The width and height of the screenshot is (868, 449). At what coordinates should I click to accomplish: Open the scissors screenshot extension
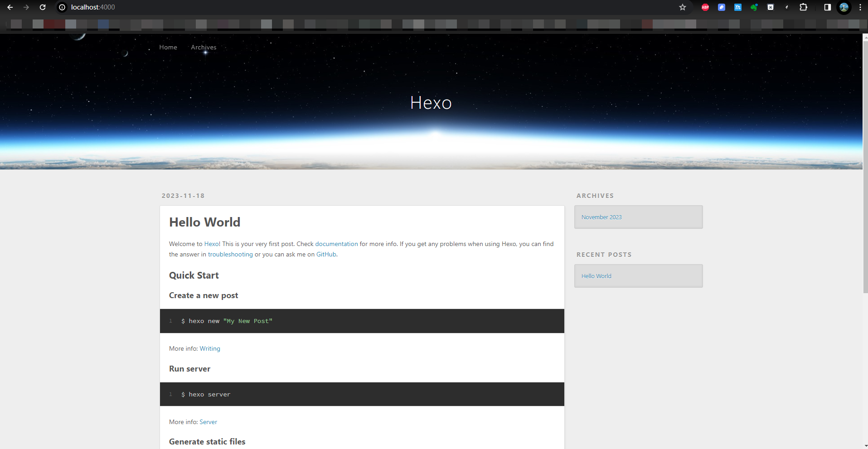point(771,7)
